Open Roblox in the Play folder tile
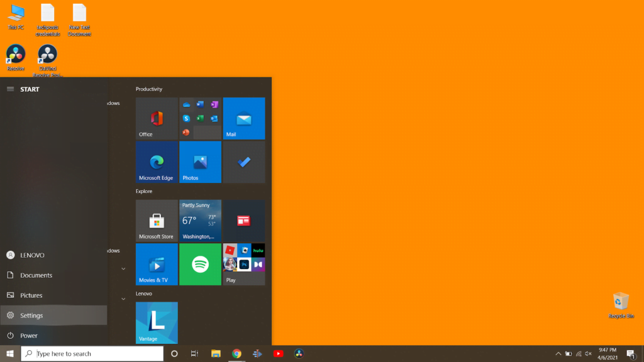644x362 pixels. tap(230, 250)
